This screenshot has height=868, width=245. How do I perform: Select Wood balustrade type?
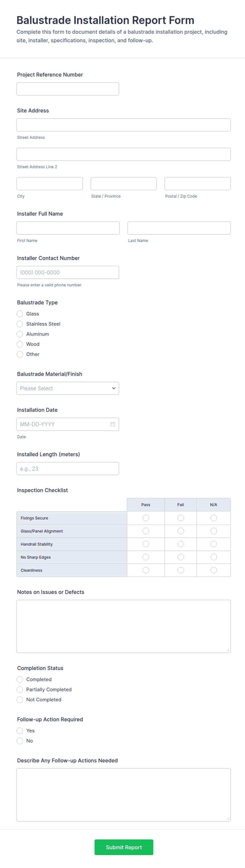coord(20,344)
